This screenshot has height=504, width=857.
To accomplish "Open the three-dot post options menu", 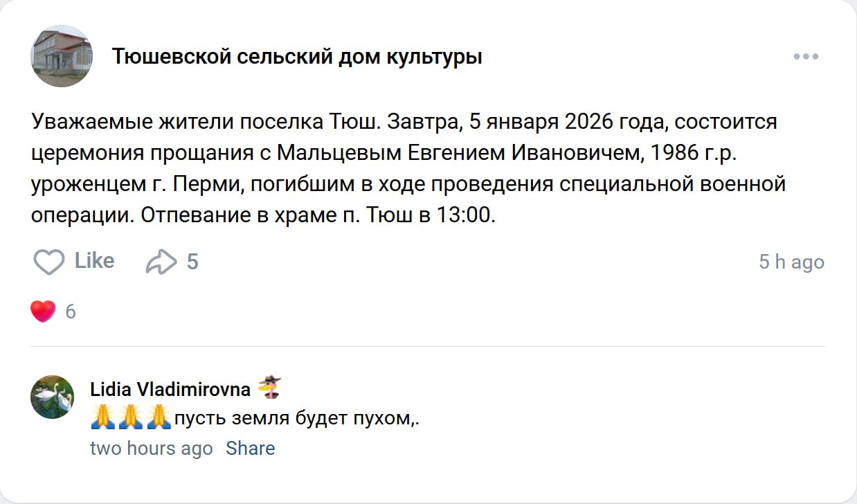I will tap(806, 57).
